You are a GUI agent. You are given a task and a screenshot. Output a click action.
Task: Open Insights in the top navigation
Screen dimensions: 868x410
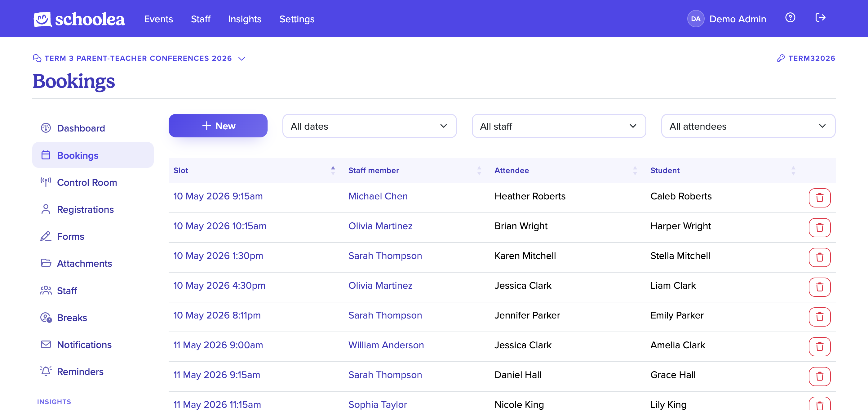pos(245,19)
